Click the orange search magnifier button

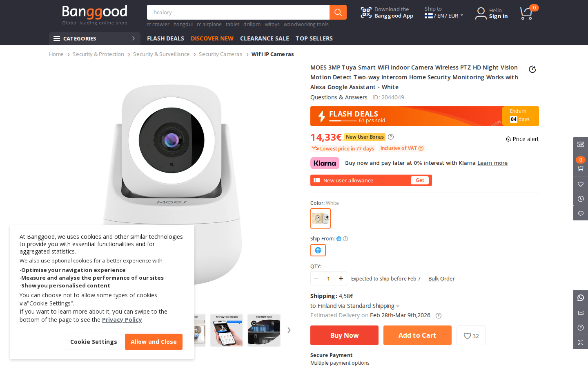click(338, 12)
